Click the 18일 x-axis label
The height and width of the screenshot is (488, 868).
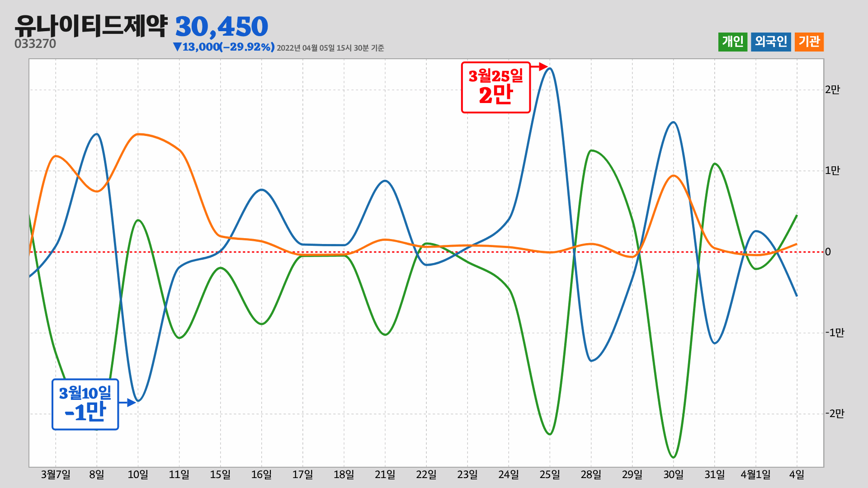click(x=344, y=475)
